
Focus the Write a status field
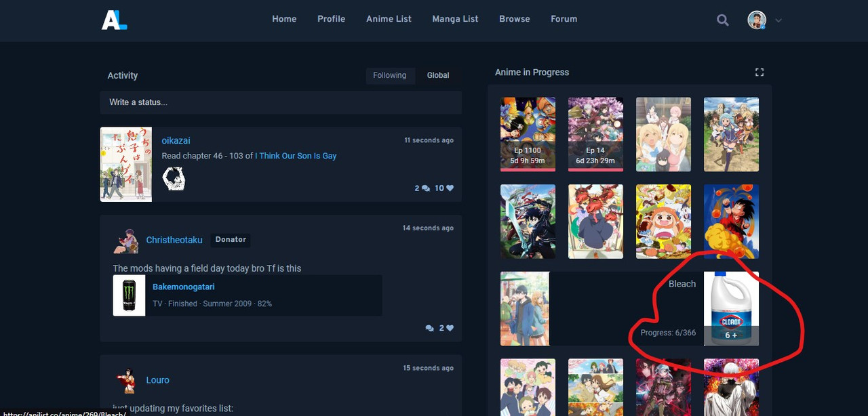click(x=281, y=102)
